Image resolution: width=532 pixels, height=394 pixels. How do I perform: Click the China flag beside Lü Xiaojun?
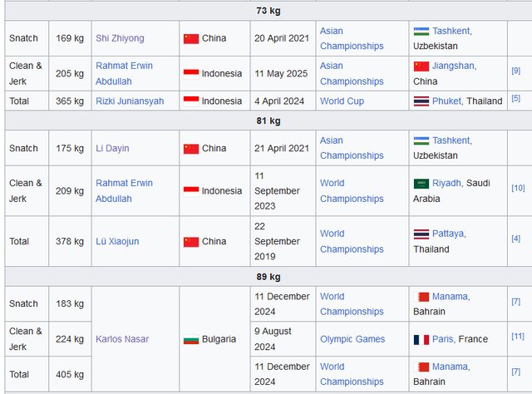click(191, 242)
